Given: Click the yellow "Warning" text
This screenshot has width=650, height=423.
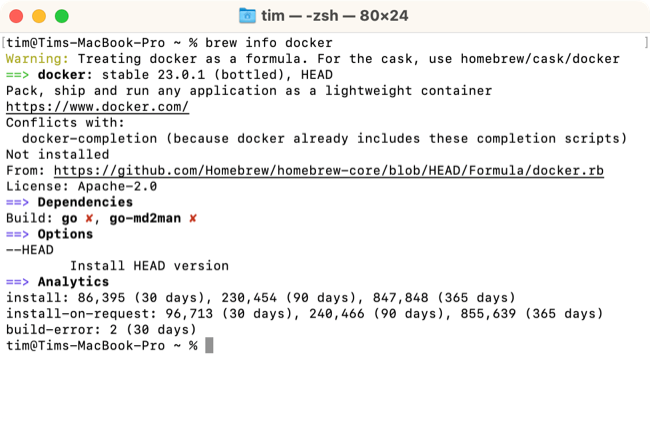Looking at the screenshot, I should point(34,59).
